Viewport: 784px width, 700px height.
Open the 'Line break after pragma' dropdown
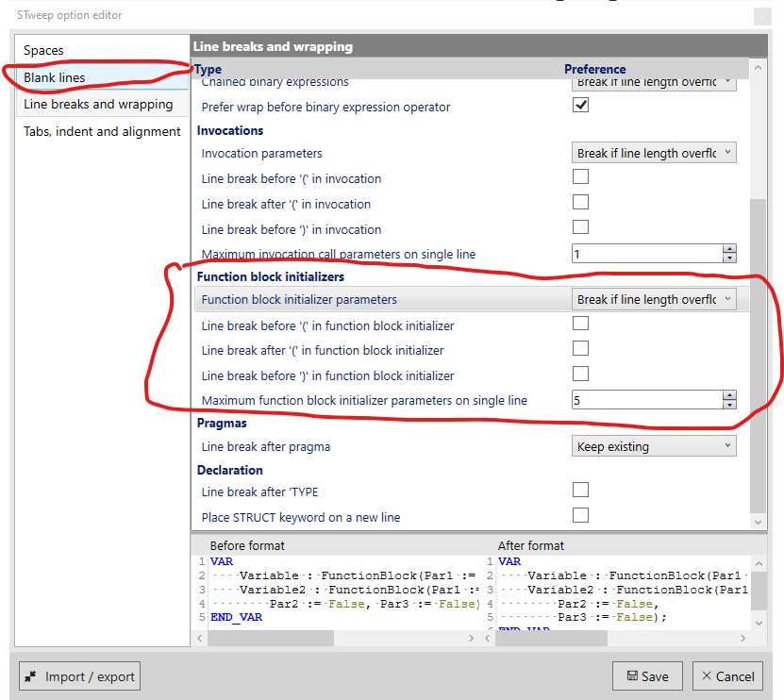click(654, 445)
